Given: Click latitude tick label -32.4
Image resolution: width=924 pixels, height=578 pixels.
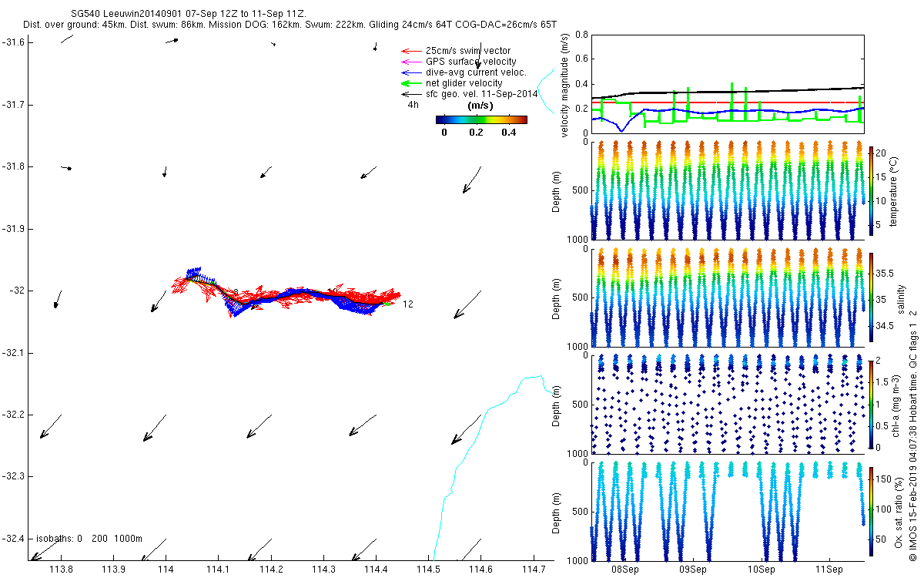Looking at the screenshot, I should (15, 539).
